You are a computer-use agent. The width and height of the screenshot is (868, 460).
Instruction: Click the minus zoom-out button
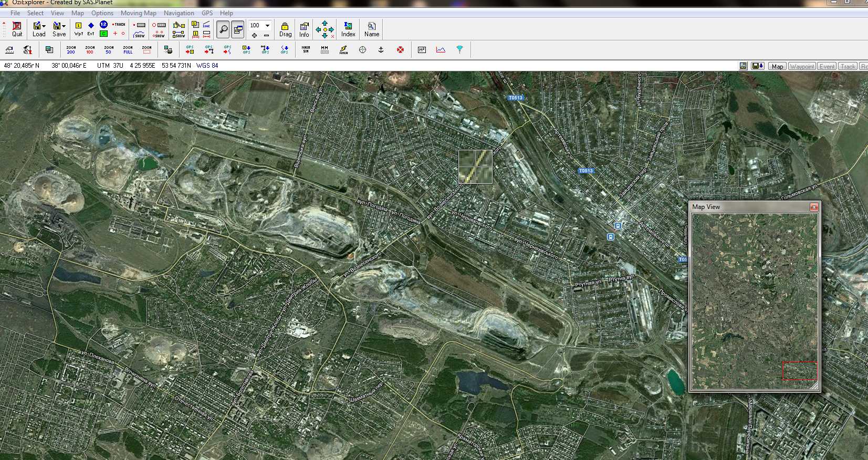pos(267,35)
